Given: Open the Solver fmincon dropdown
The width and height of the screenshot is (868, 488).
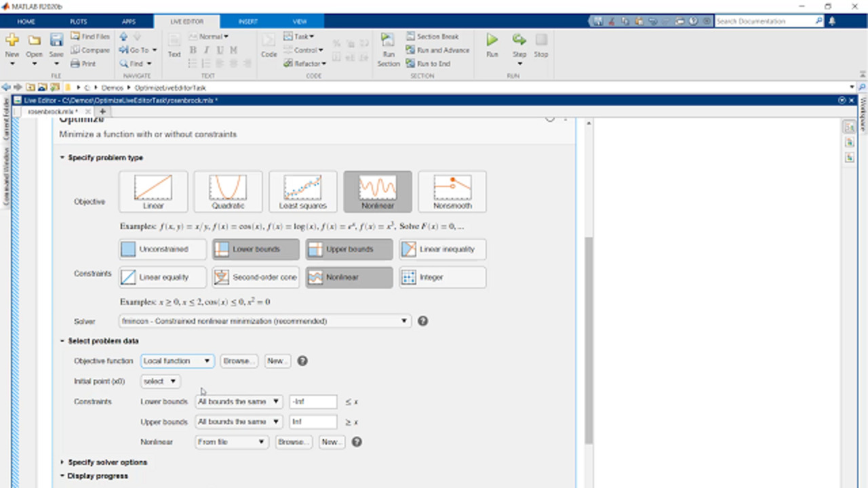Looking at the screenshot, I should (x=264, y=321).
